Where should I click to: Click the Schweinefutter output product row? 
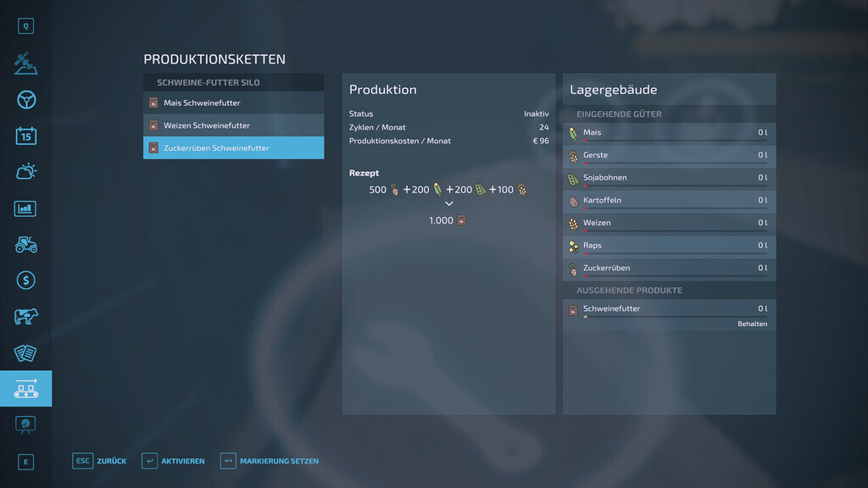click(x=670, y=315)
